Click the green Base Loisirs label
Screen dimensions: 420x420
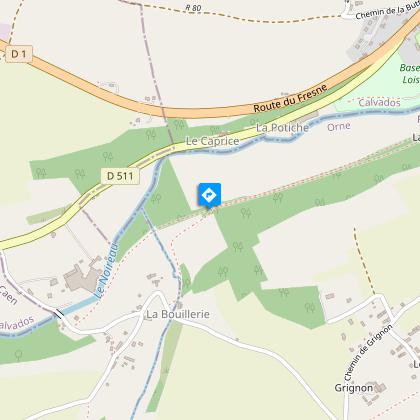[x=410, y=74]
